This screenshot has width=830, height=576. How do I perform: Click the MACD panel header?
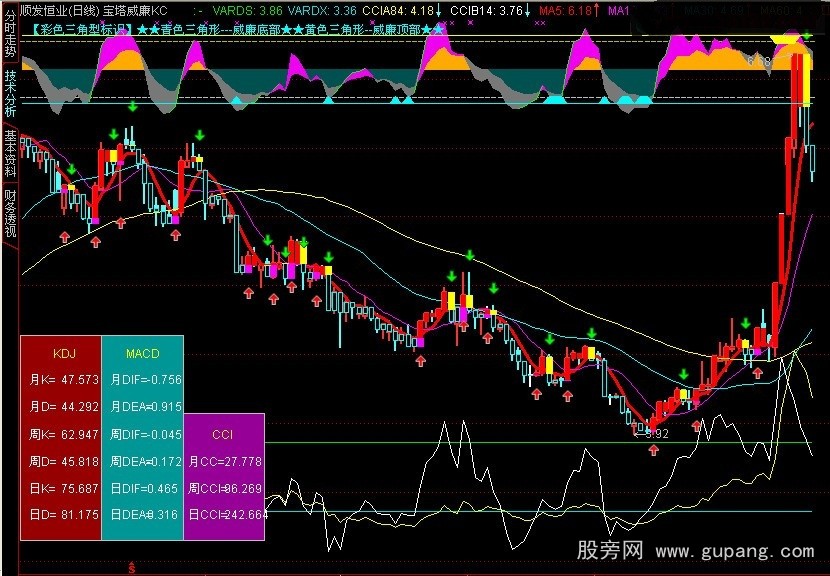143,353
